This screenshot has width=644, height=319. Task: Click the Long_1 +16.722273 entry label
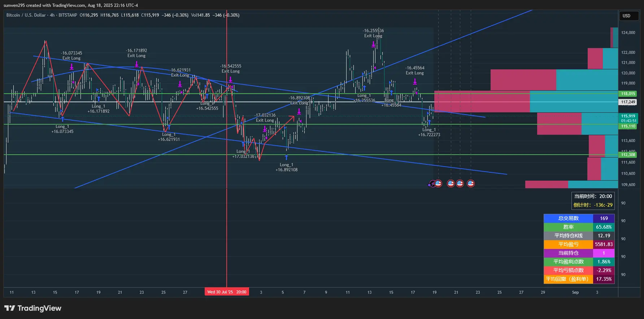pos(429,132)
